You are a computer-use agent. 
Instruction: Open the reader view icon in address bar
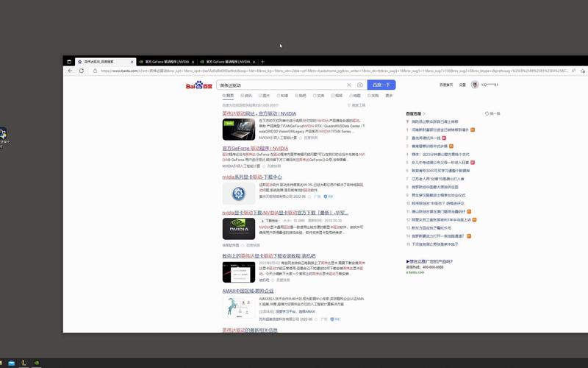click(573, 71)
